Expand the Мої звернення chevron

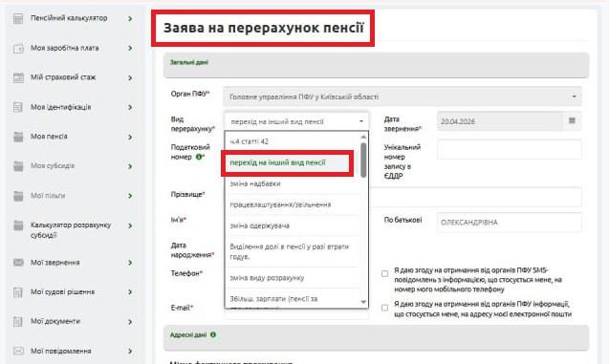[x=130, y=263]
